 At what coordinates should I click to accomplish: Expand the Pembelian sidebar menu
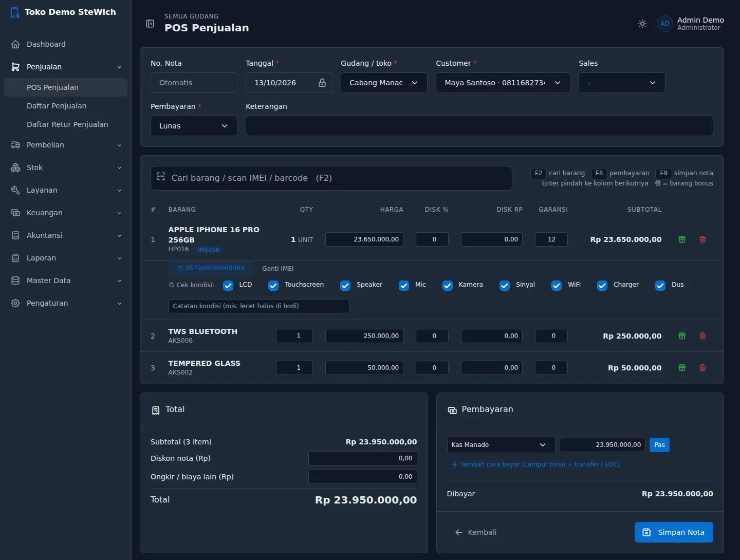pos(66,145)
